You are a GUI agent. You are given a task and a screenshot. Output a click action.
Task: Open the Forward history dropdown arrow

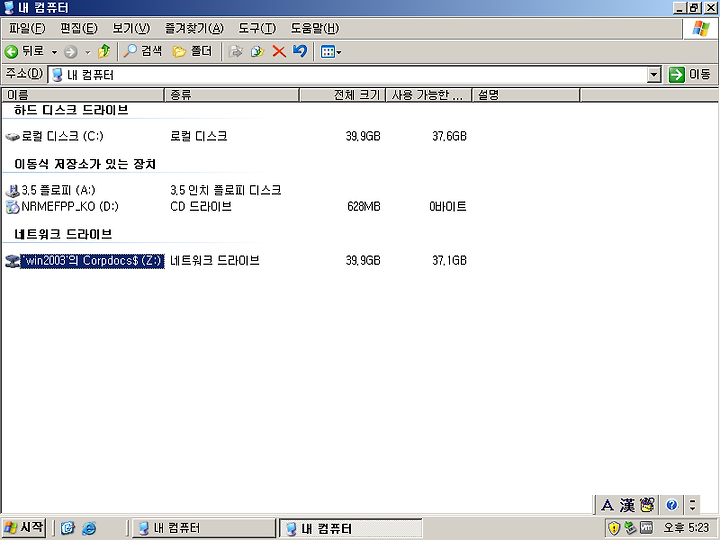click(88, 52)
